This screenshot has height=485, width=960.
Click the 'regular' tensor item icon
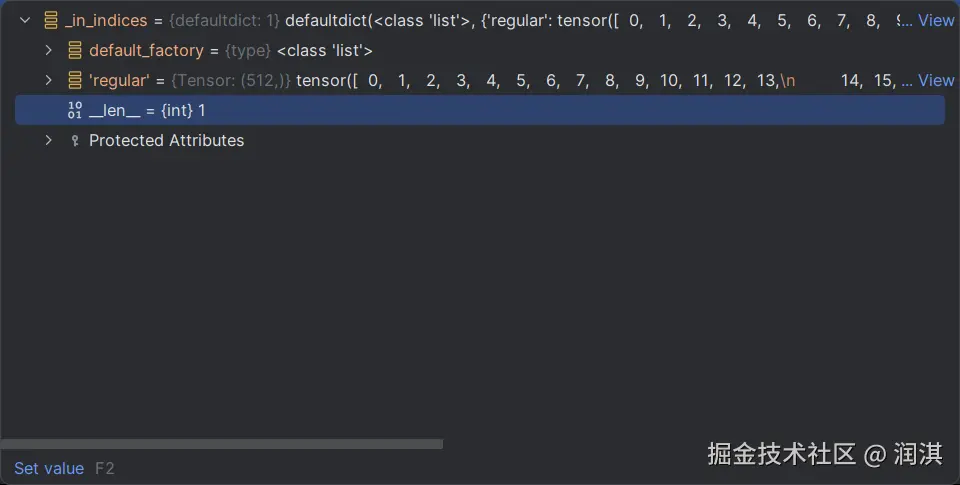click(x=75, y=80)
